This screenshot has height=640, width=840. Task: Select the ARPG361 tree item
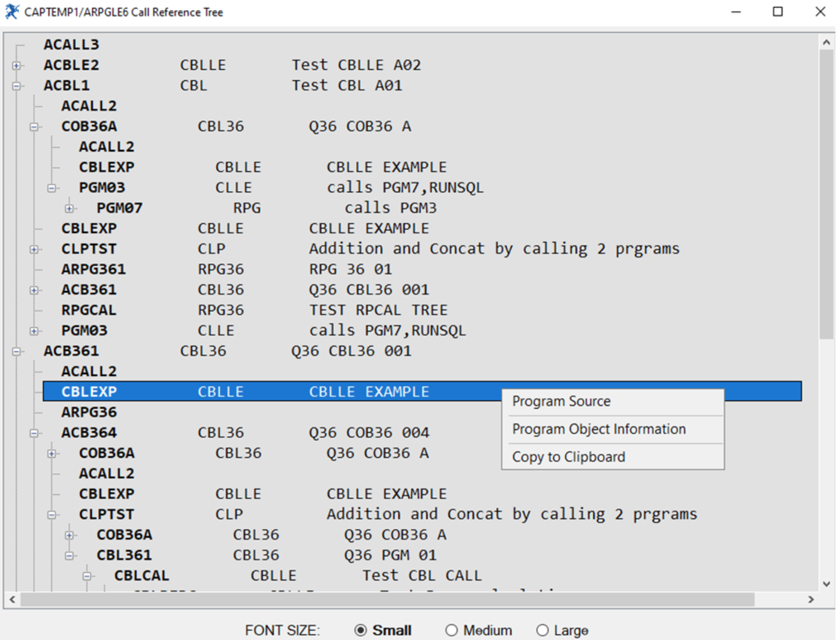93,269
